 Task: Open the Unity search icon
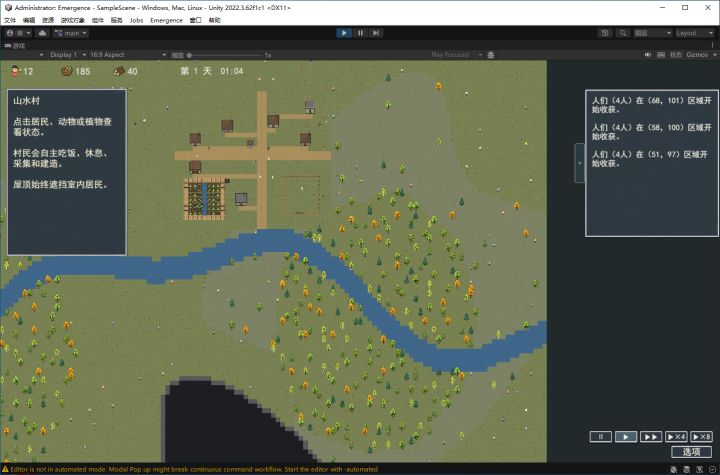(623, 33)
